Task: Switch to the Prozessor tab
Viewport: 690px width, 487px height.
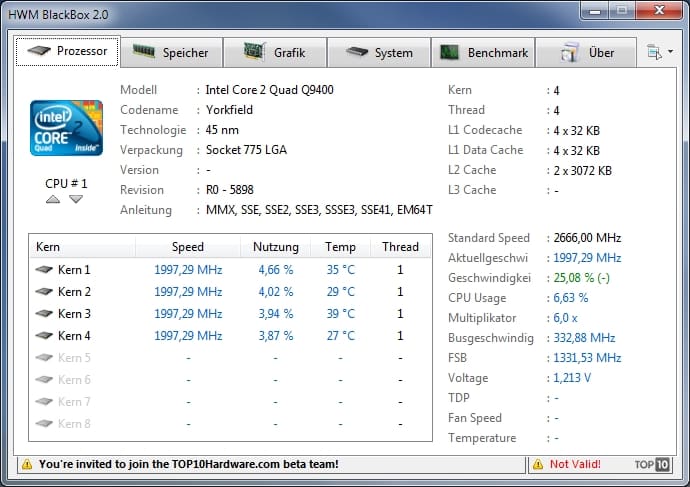Action: (67, 51)
